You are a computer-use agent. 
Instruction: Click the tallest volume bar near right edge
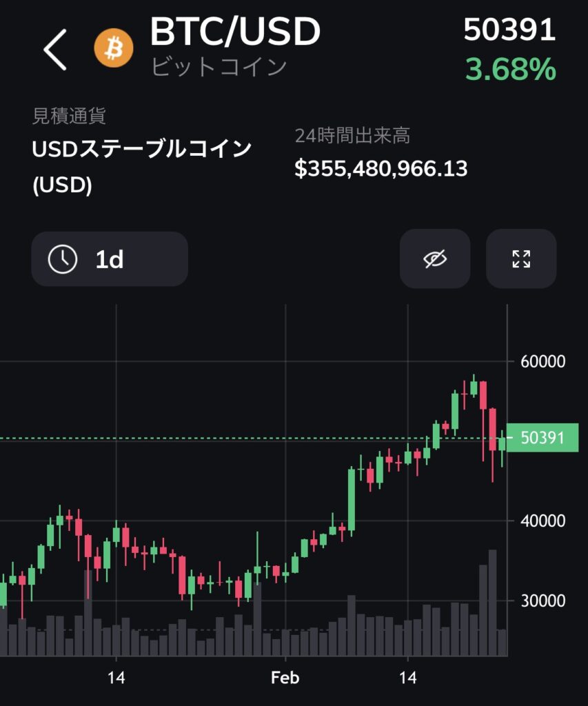[493, 603]
